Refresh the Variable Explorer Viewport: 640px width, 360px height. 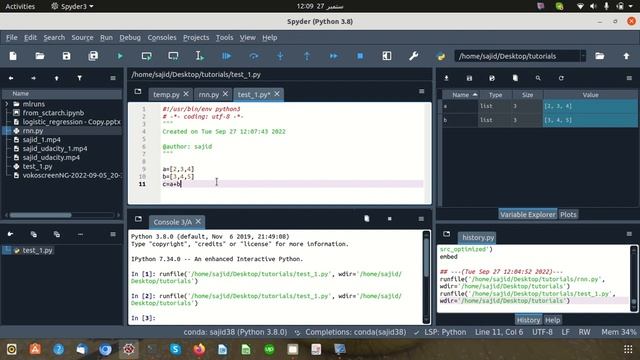click(561, 78)
